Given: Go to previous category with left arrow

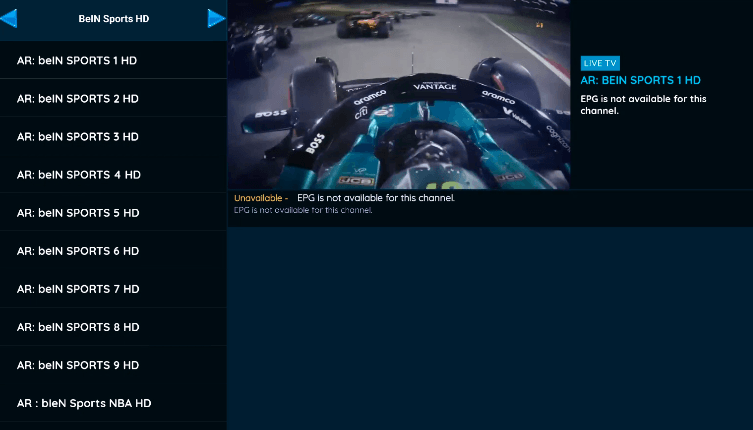Looking at the screenshot, I should [9, 18].
